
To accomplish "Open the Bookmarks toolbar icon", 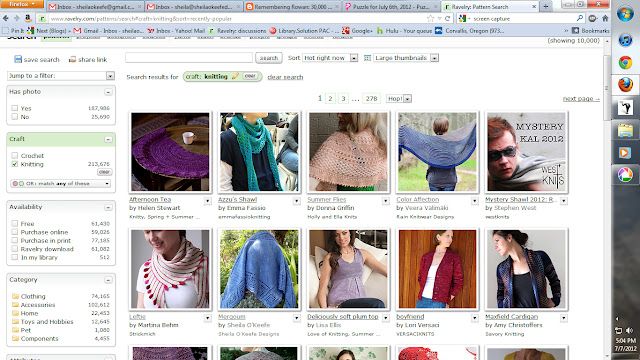I will click(x=575, y=31).
